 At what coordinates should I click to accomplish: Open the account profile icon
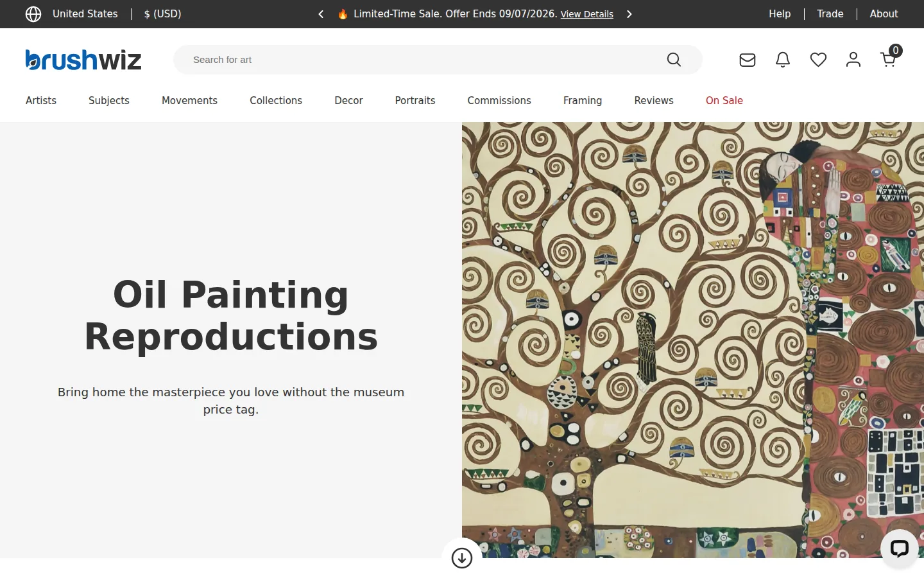point(853,60)
